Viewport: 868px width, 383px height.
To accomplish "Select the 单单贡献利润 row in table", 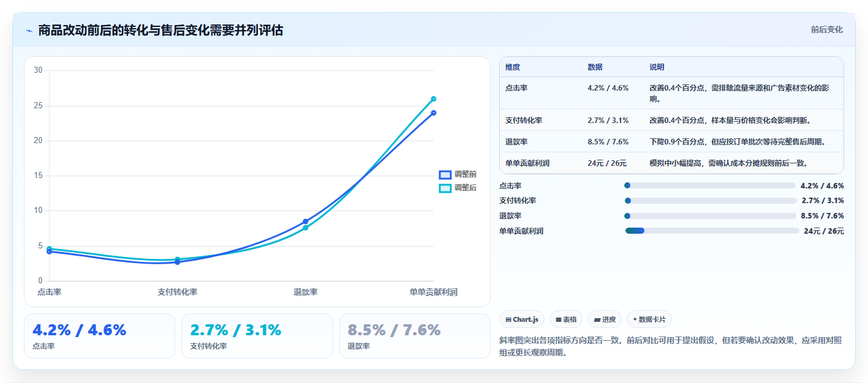I will 671,163.
